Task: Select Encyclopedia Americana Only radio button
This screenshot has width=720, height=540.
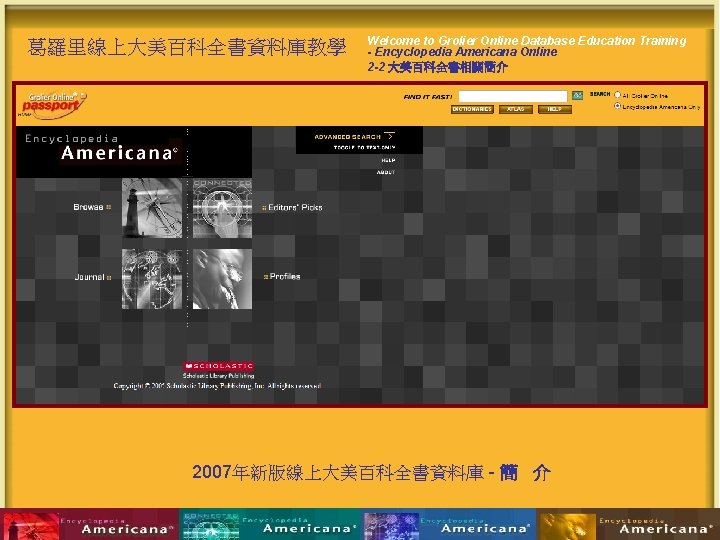Action: (x=618, y=106)
